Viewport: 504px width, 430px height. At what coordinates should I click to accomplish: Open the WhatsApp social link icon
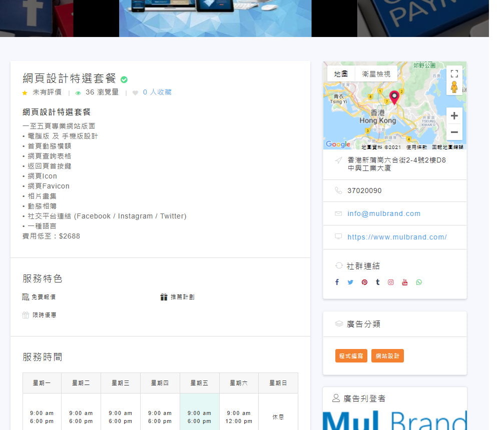(x=419, y=282)
